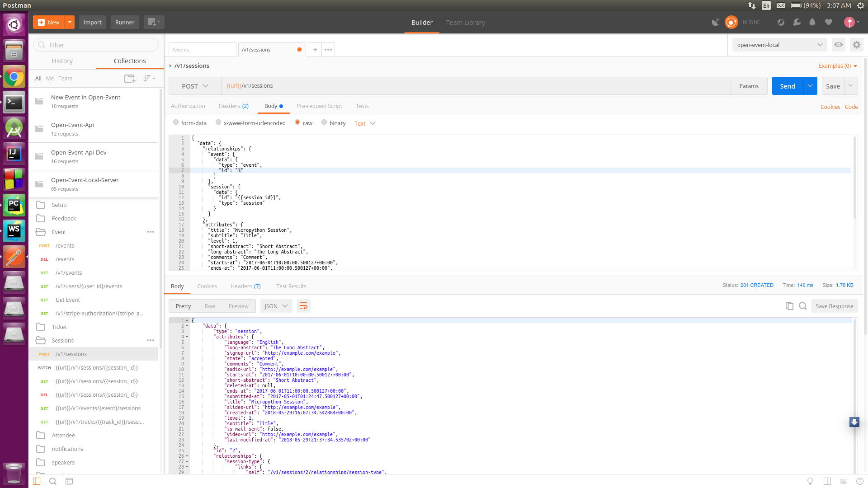868x488 pixels.
Task: Open JSON response format dropdown
Action: [x=276, y=306]
